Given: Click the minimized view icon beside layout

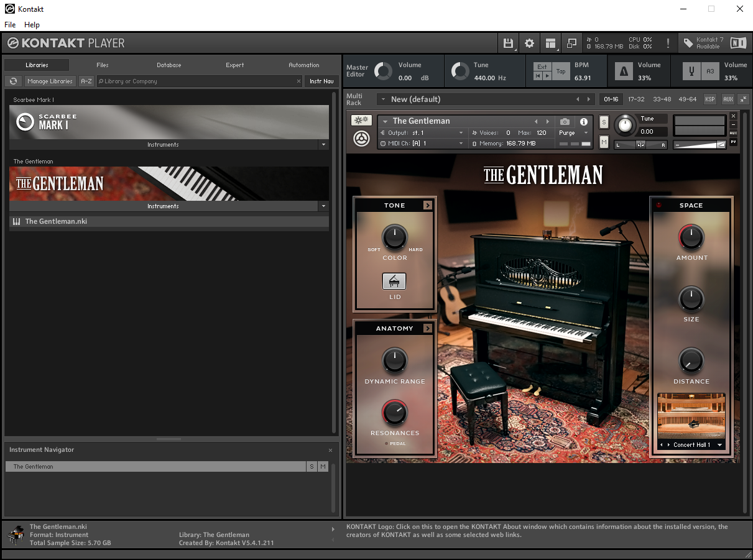Looking at the screenshot, I should pyautogui.click(x=571, y=43).
